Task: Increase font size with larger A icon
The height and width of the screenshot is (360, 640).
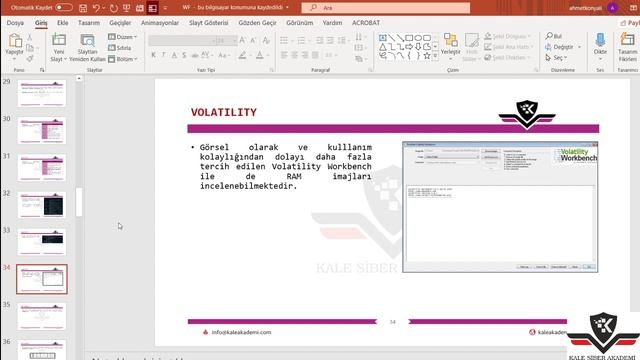Action: [x=242, y=40]
